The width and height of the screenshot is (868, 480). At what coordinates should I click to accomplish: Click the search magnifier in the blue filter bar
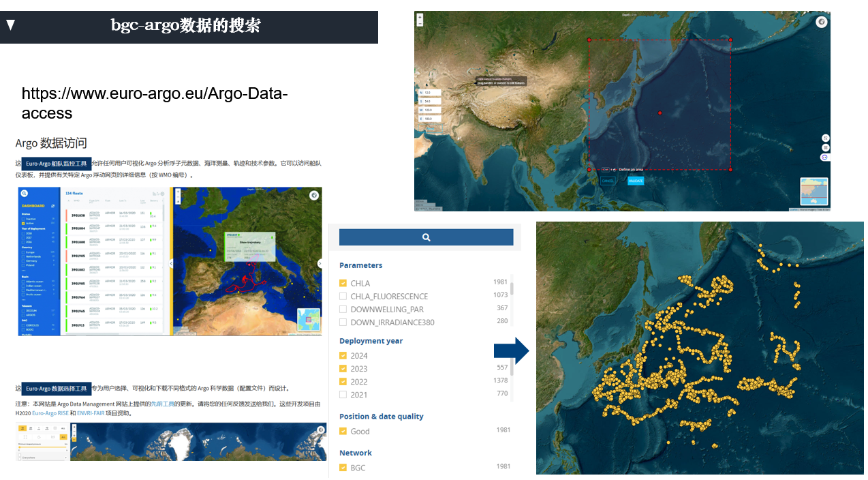tap(426, 237)
